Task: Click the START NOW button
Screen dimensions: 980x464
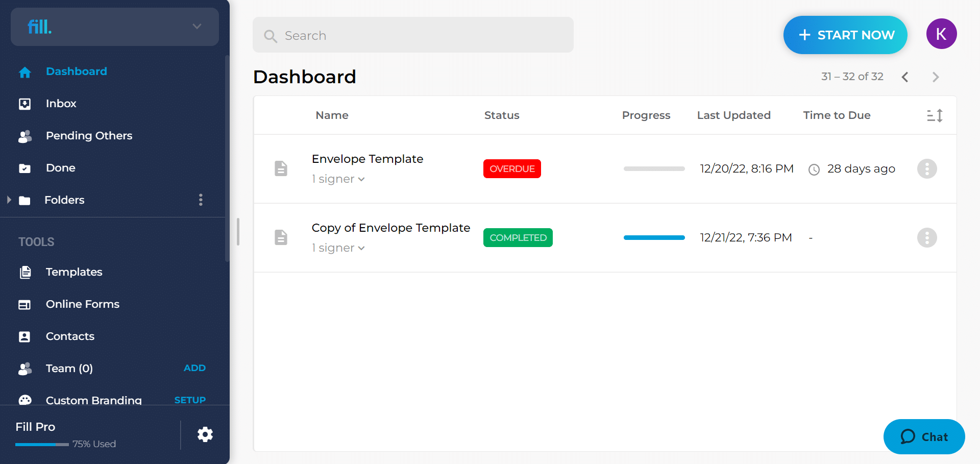Action: coord(845,35)
